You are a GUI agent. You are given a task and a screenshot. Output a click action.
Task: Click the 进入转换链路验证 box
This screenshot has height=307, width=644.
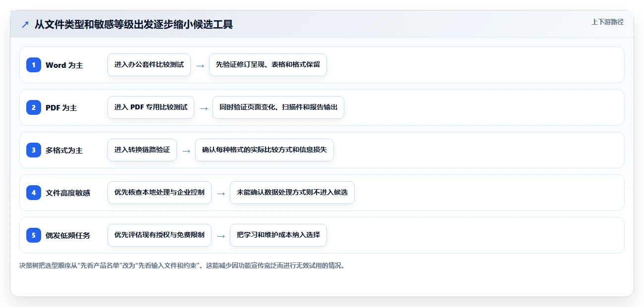click(x=142, y=150)
